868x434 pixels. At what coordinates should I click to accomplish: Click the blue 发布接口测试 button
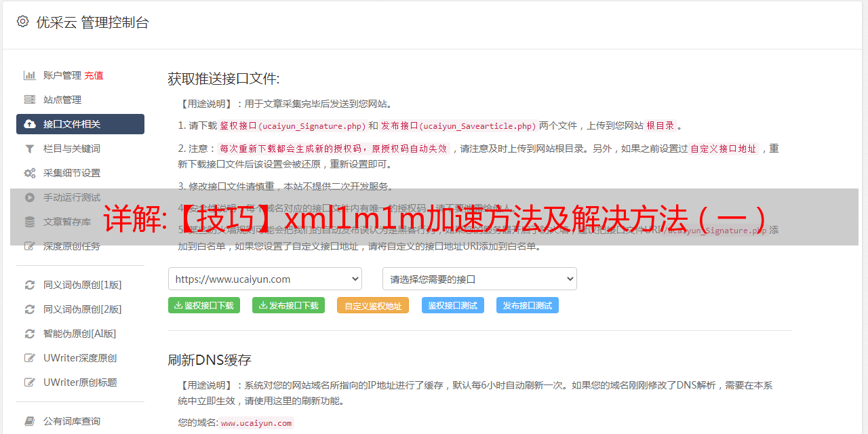coord(528,305)
